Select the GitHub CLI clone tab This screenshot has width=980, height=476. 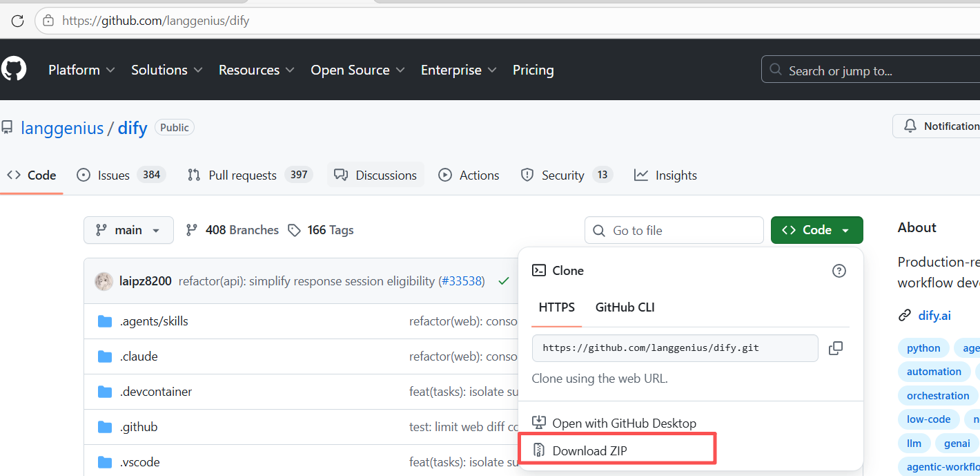625,307
